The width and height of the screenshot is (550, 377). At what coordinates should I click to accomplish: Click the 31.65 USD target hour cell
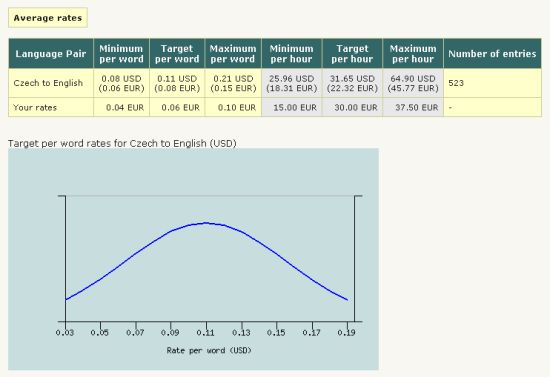pos(352,83)
